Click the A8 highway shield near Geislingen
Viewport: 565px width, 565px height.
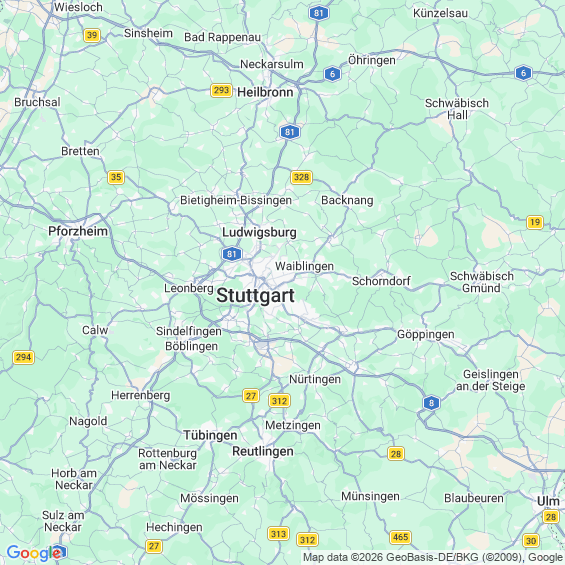(x=431, y=403)
